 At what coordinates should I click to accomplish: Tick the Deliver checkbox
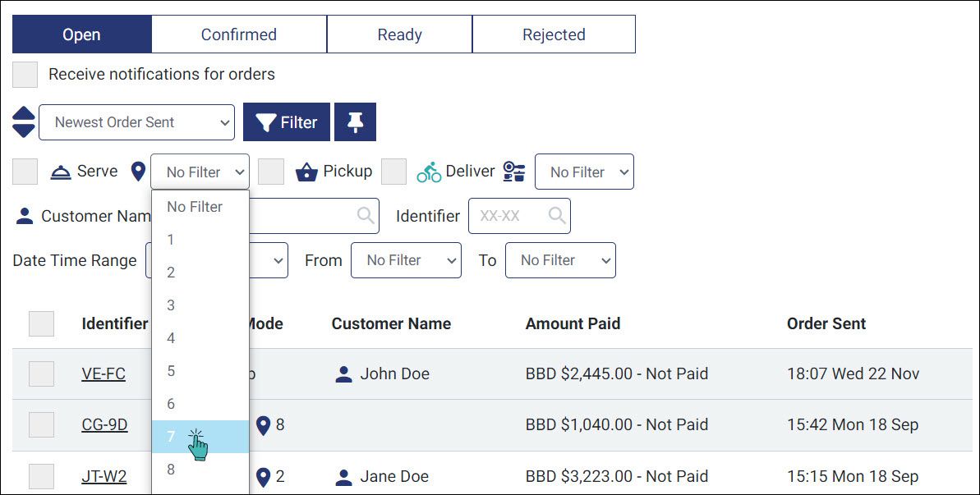point(393,172)
